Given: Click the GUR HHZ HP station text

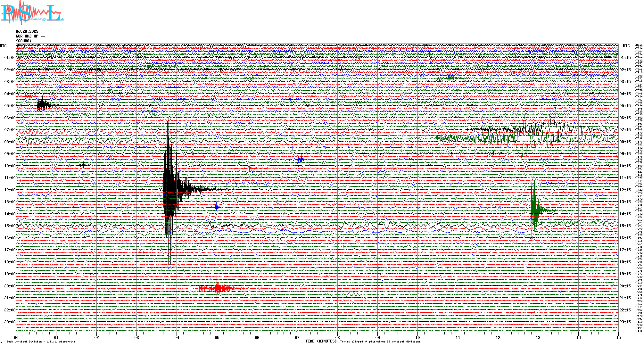Looking at the screenshot, I should (x=30, y=36).
